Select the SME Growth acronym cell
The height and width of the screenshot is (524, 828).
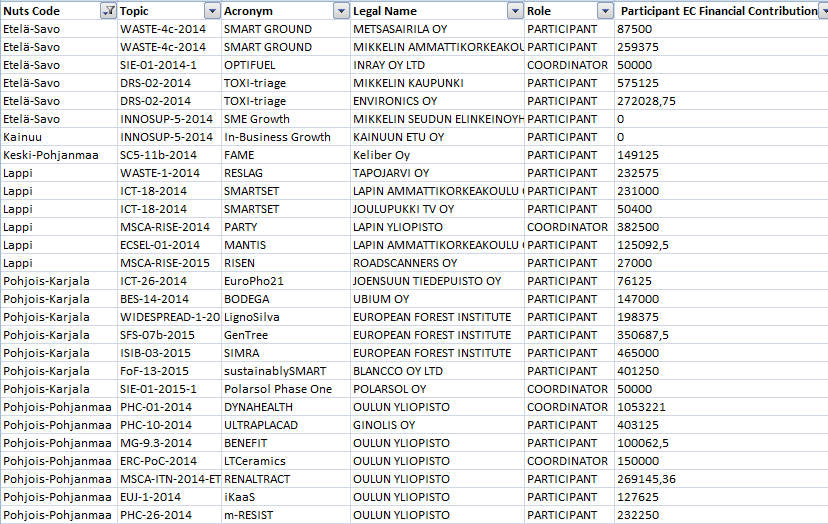tap(286, 119)
